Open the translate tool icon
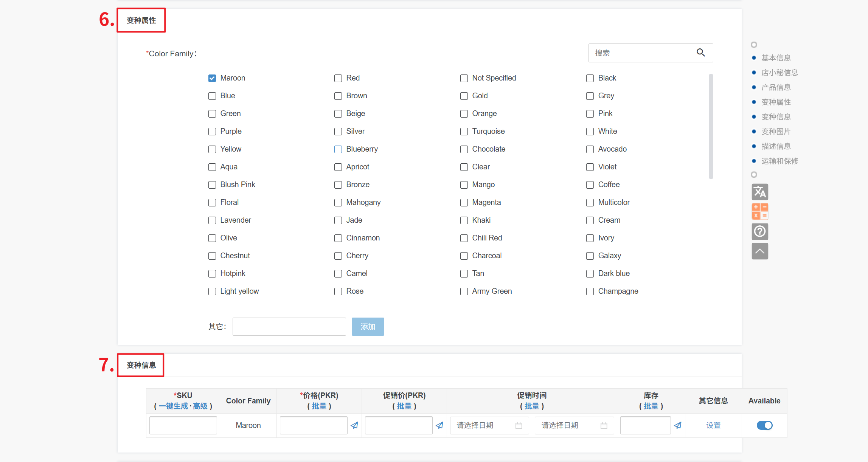This screenshot has width=868, height=462. pyautogui.click(x=759, y=192)
